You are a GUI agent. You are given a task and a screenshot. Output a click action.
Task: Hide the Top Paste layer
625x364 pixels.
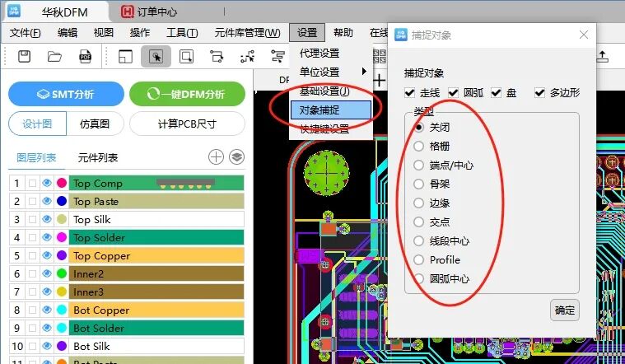pos(47,201)
